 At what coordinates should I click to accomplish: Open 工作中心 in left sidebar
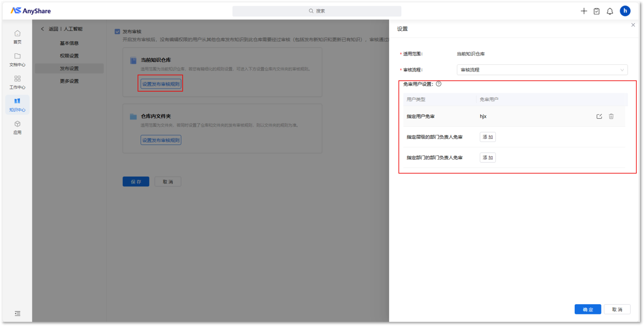pos(17,82)
